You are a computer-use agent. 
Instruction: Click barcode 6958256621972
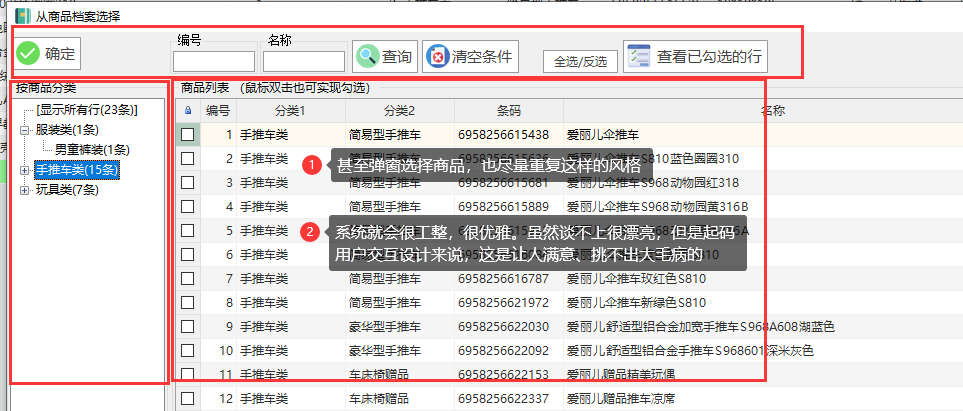pyautogui.click(x=503, y=302)
